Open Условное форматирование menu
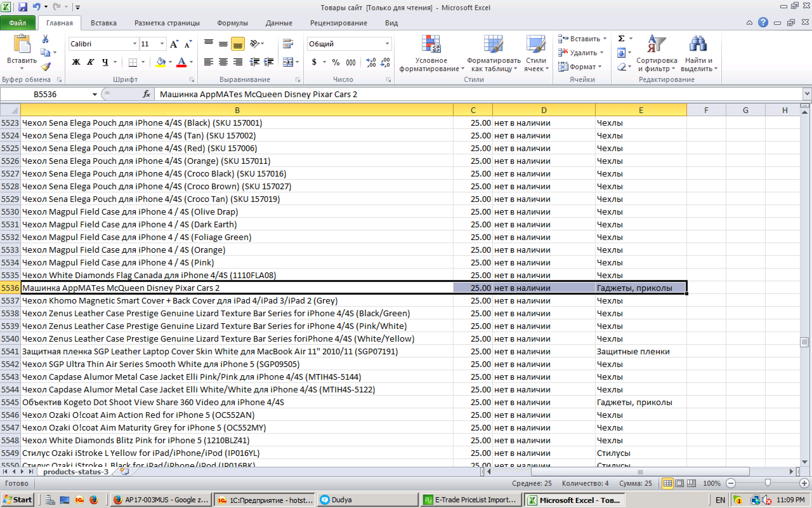 point(431,53)
